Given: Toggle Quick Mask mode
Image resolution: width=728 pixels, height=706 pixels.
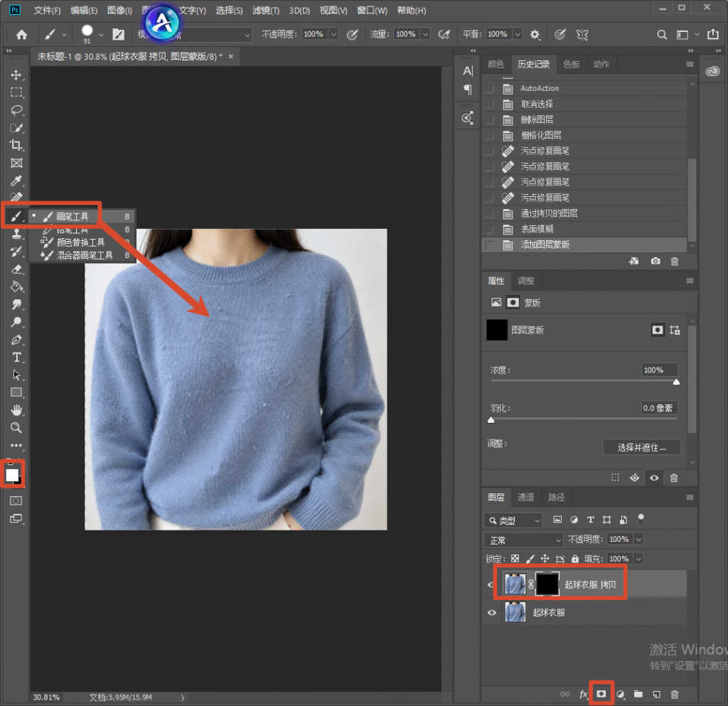Looking at the screenshot, I should click(x=16, y=501).
